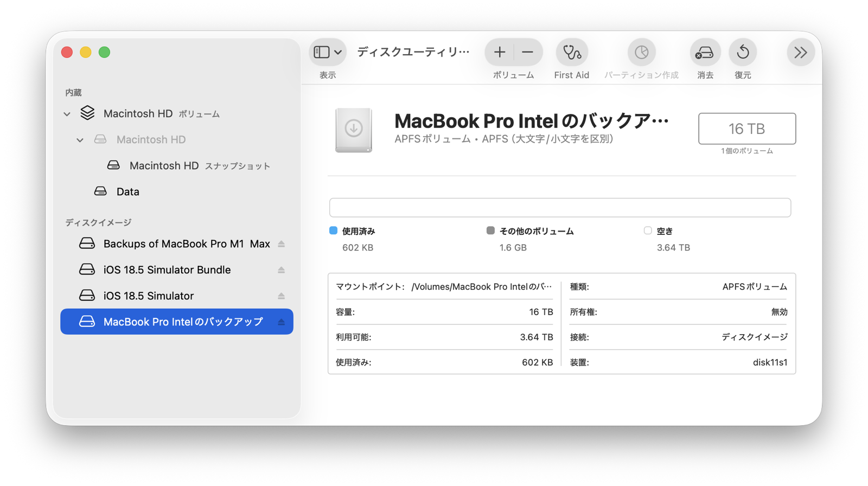Eject MacBook Pro Intel backup image
This screenshot has width=868, height=486.
tap(281, 322)
